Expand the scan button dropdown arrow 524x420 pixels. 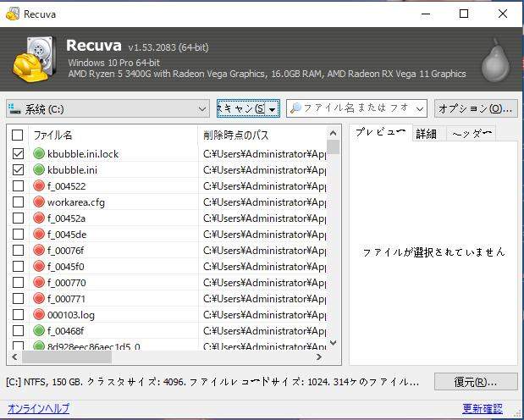click(273, 108)
